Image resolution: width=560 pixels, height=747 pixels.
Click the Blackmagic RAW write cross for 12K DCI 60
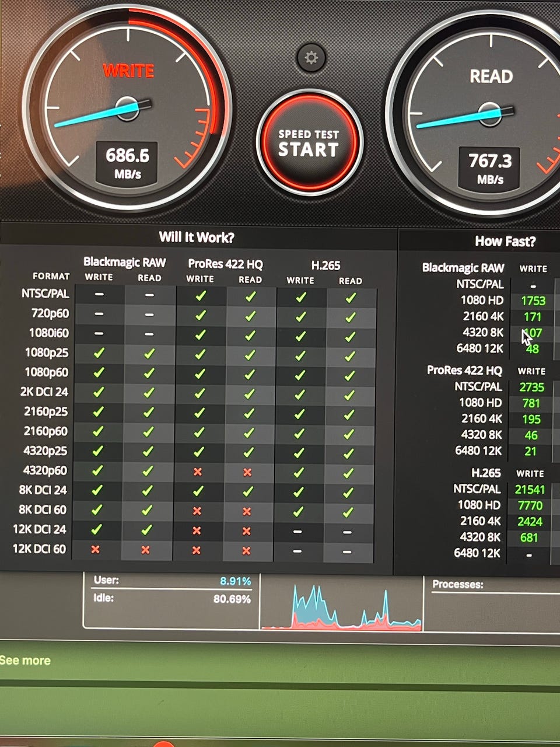point(96,549)
